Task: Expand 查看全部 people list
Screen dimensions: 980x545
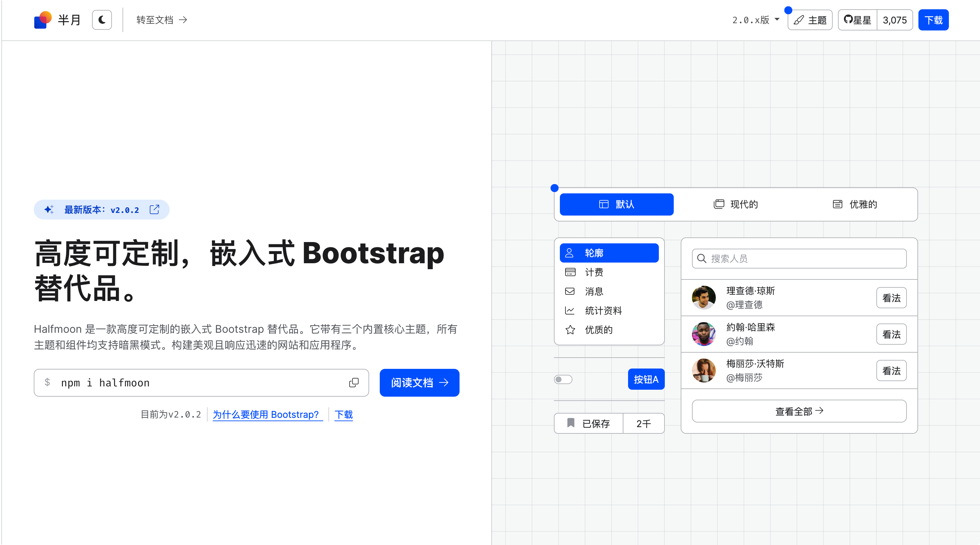Action: pyautogui.click(x=799, y=411)
